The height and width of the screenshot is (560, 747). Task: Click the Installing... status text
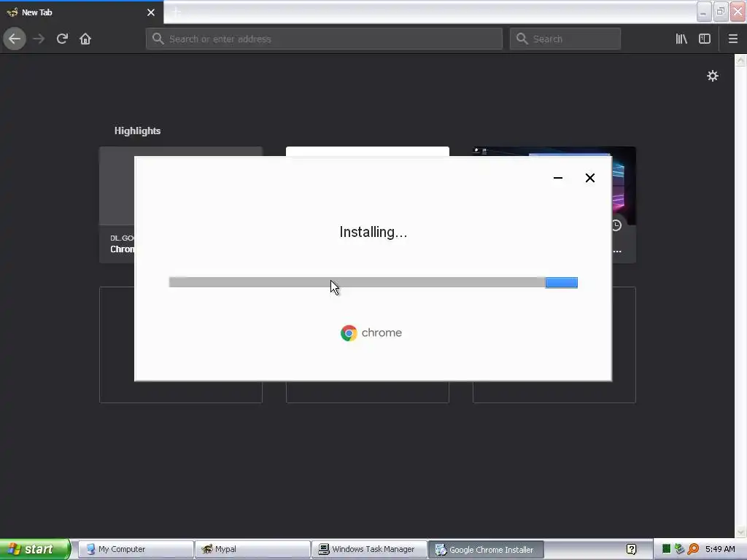pos(373,232)
